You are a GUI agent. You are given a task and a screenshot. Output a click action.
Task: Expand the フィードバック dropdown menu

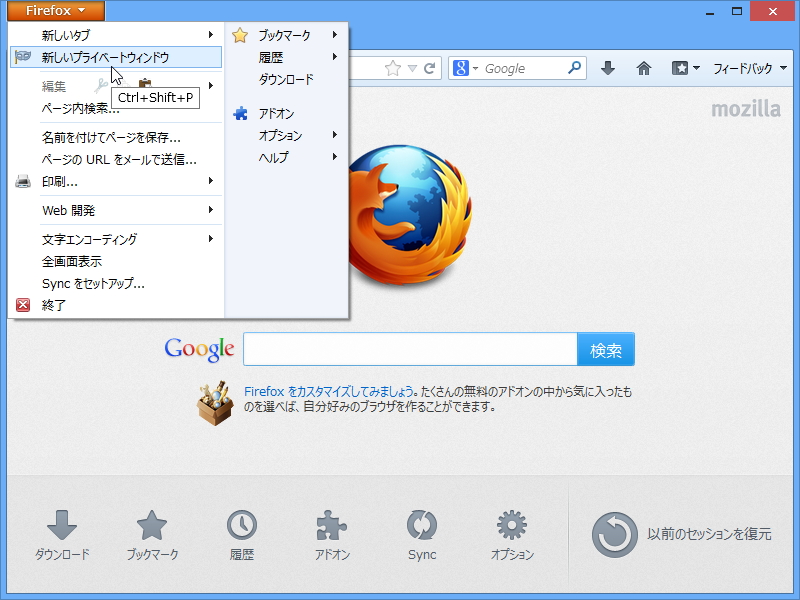748,68
